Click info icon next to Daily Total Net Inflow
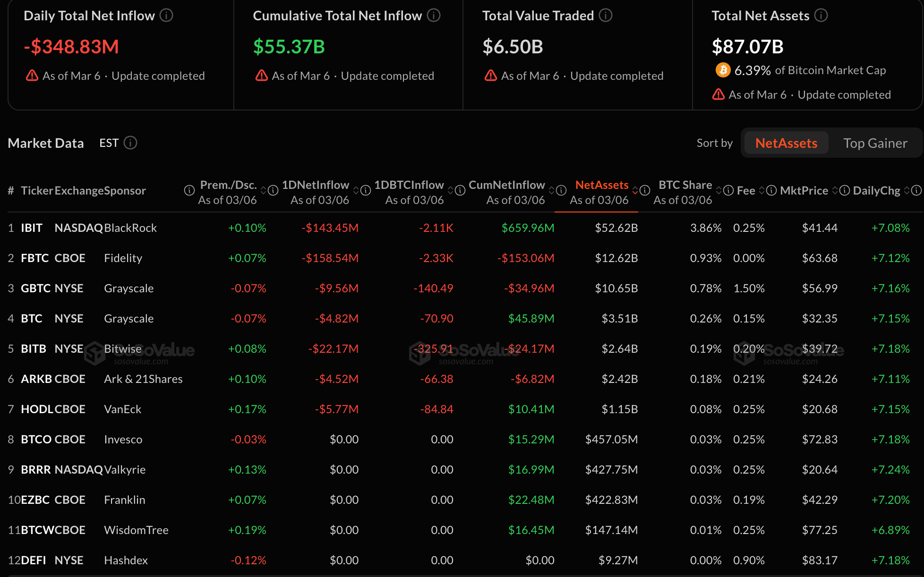This screenshot has height=577, width=924. 166,16
